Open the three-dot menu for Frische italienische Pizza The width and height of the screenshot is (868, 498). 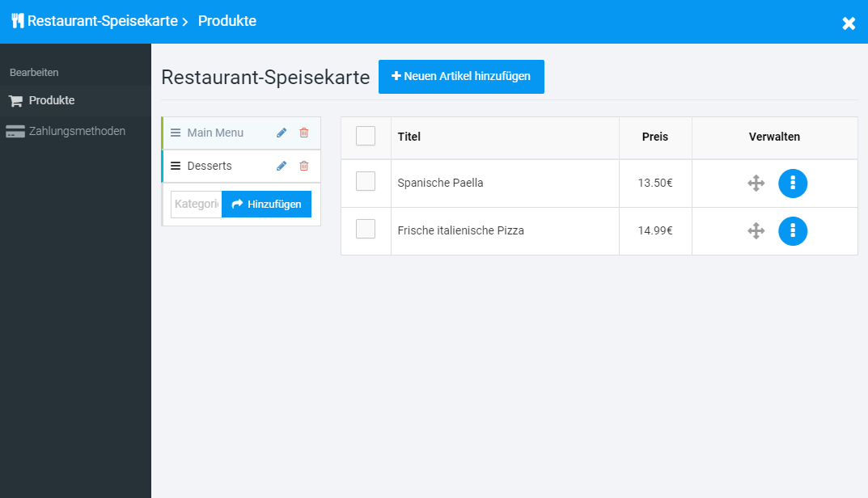[793, 231]
